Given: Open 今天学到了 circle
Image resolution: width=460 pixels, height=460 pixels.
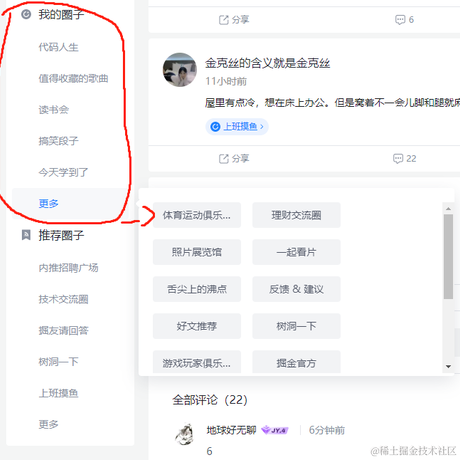Looking at the screenshot, I should [x=63, y=172].
